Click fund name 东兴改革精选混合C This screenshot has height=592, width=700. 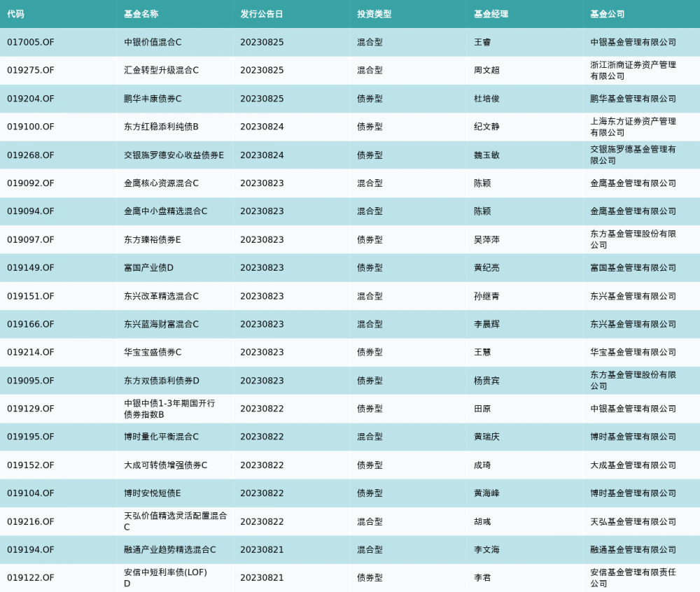pos(161,296)
